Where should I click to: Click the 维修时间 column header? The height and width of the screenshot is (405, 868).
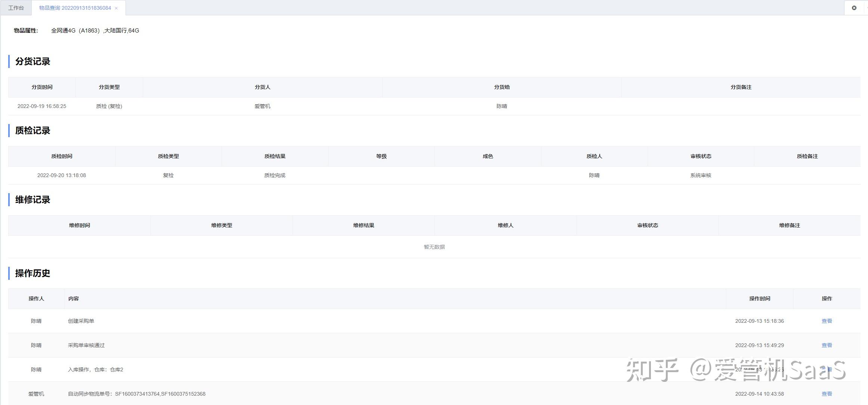tap(79, 225)
